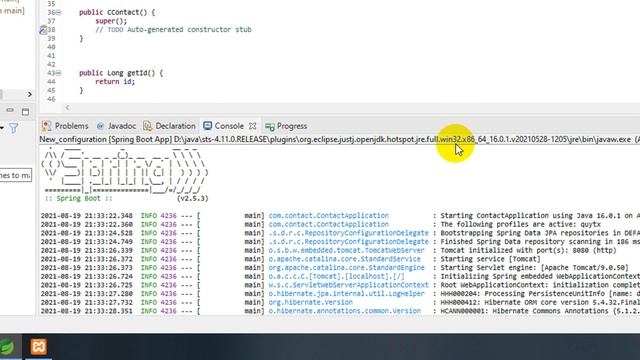Open the RepositoryConfigurationDelegate link at 21:33:24.749
Image resolution: width=640 pixels, height=360 pixels.
(349, 242)
